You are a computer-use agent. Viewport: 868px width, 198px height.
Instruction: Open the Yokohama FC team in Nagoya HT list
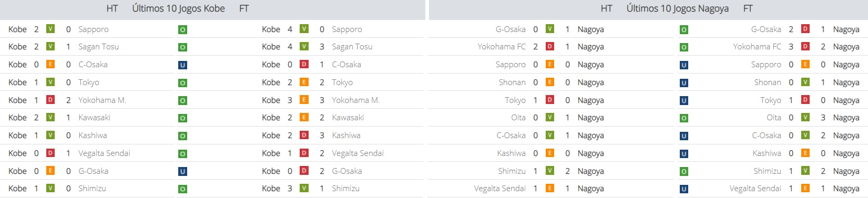coord(502,47)
